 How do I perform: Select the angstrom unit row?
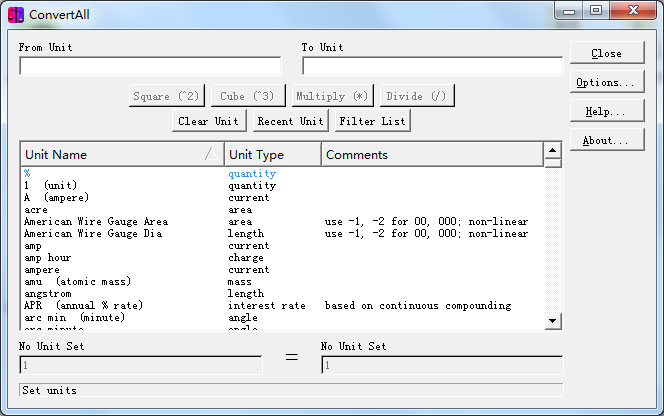[x=282, y=294]
